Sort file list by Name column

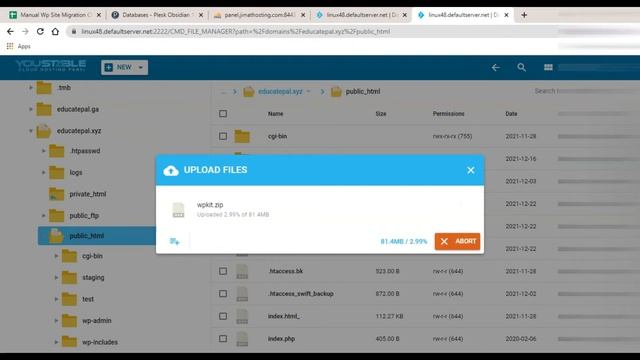[276, 114]
